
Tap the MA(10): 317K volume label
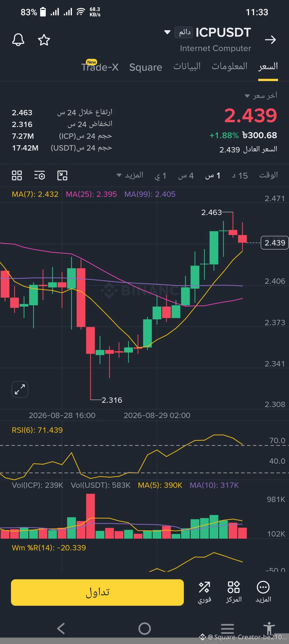(214, 485)
